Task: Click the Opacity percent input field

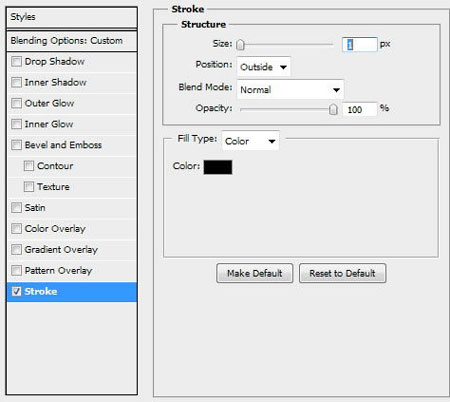Action: [x=360, y=109]
